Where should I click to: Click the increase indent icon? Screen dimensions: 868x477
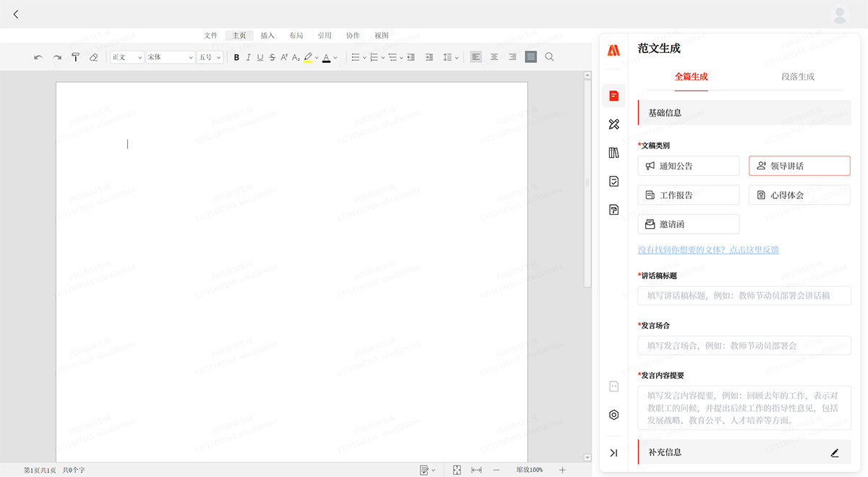pyautogui.click(x=429, y=57)
